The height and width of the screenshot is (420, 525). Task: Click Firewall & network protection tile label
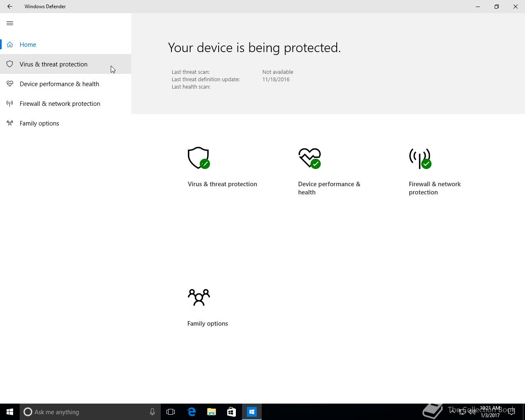pyautogui.click(x=435, y=188)
